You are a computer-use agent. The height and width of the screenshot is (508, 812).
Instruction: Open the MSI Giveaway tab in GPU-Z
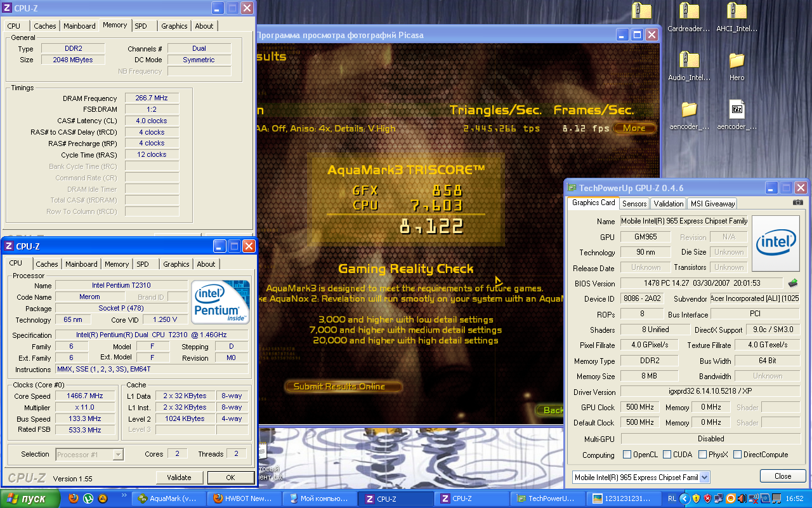(712, 204)
